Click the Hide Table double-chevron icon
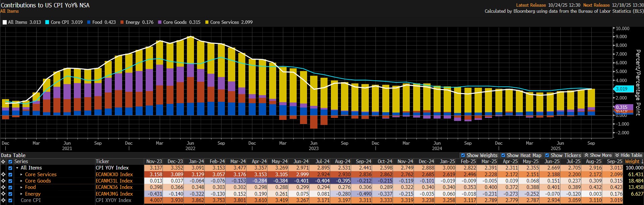This screenshot has width=644, height=205. [x=617, y=155]
